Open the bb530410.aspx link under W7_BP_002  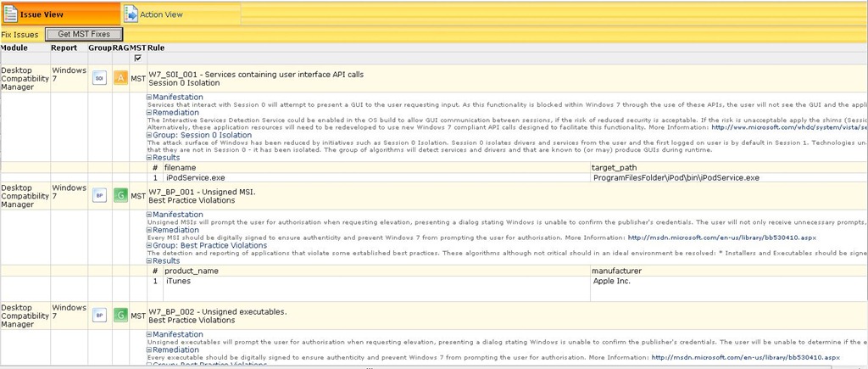click(x=745, y=357)
